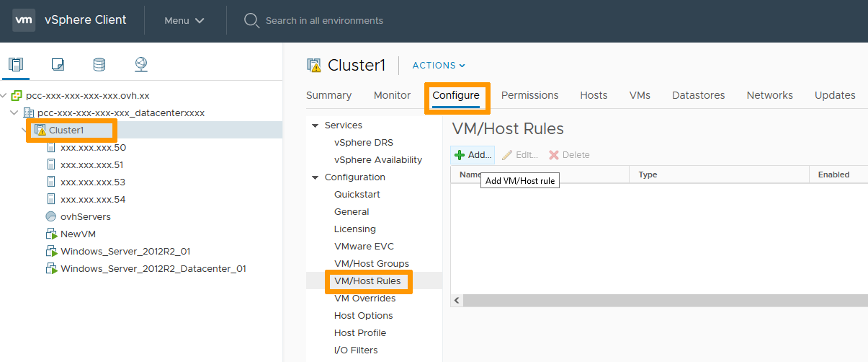
Task: Open vSphere Availability settings
Action: (378, 160)
